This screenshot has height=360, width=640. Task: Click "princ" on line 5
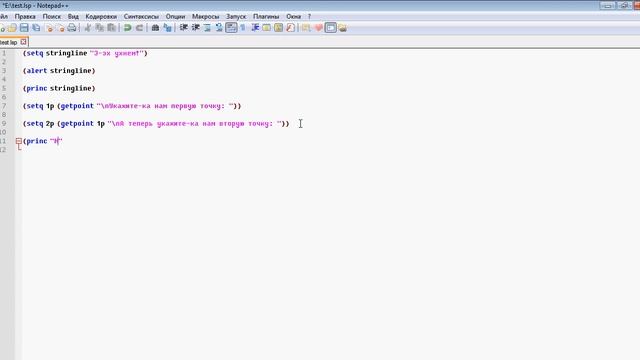pyautogui.click(x=37, y=88)
